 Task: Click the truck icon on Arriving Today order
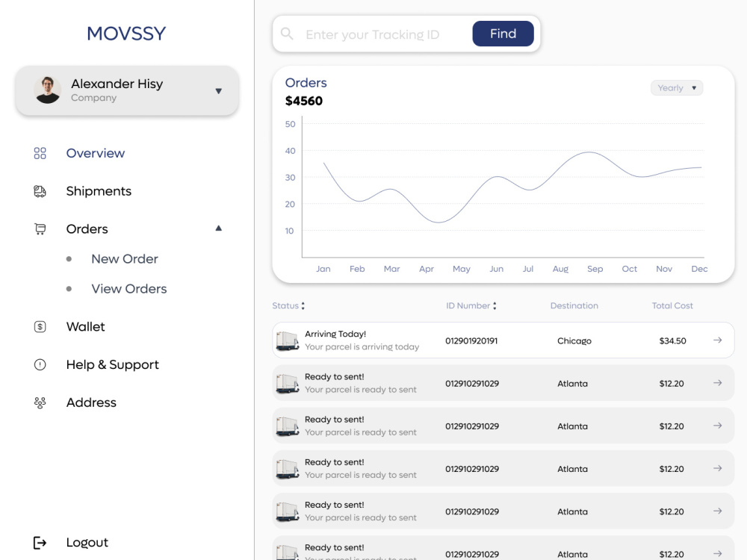click(x=287, y=340)
